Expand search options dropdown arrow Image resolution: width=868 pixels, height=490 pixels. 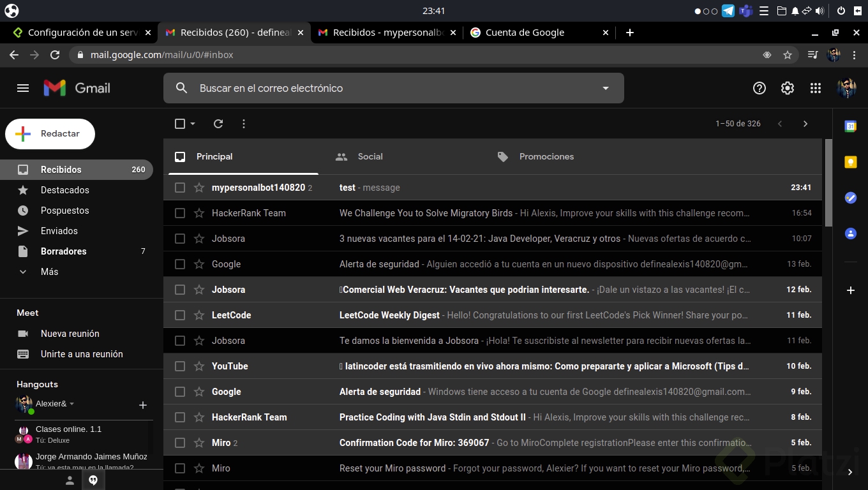(606, 88)
